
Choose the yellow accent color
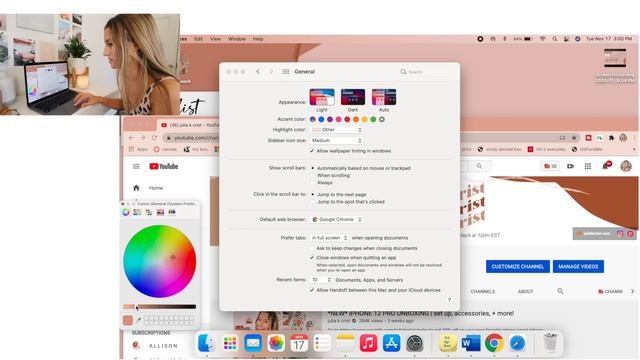pos(364,119)
